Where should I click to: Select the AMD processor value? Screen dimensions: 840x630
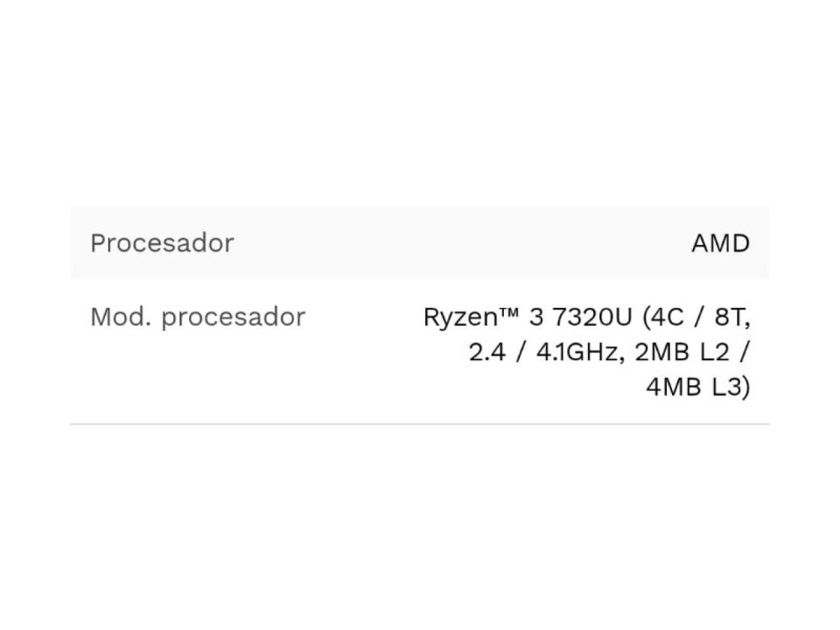720,243
